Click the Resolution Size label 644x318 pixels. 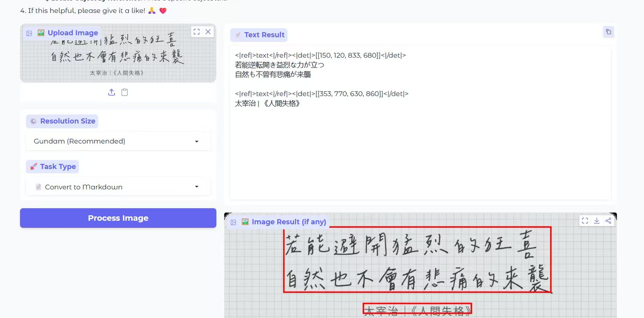click(62, 121)
